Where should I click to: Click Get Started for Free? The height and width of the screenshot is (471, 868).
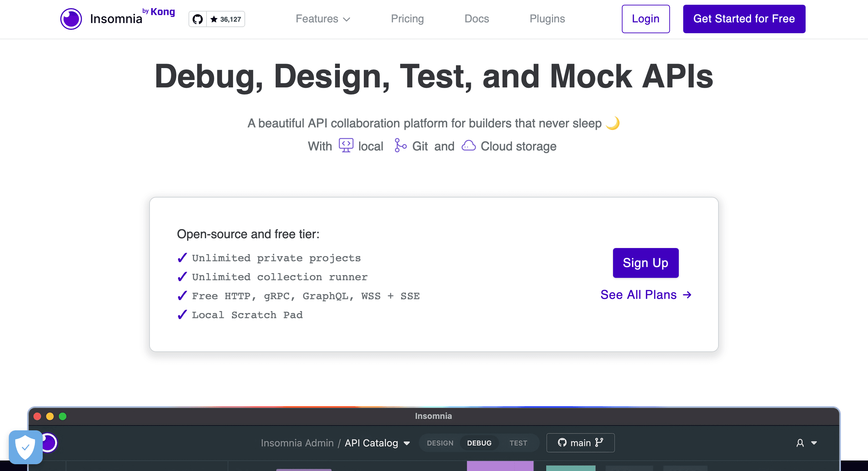click(x=744, y=19)
